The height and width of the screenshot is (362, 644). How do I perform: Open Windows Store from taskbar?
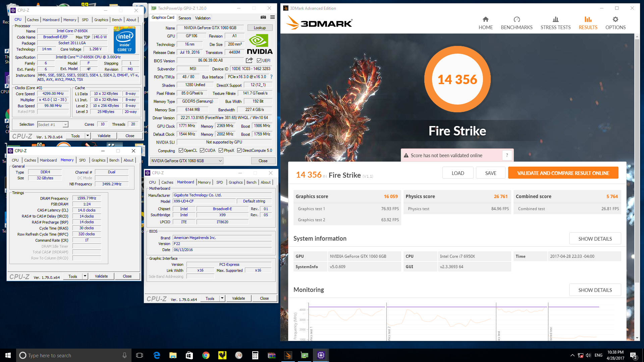click(x=190, y=355)
